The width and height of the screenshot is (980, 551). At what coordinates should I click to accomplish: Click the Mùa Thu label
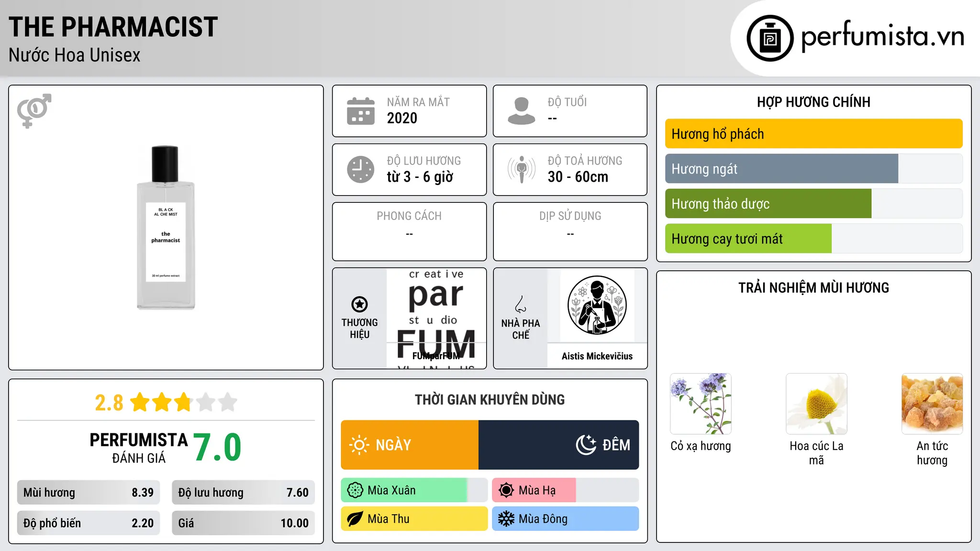(389, 519)
